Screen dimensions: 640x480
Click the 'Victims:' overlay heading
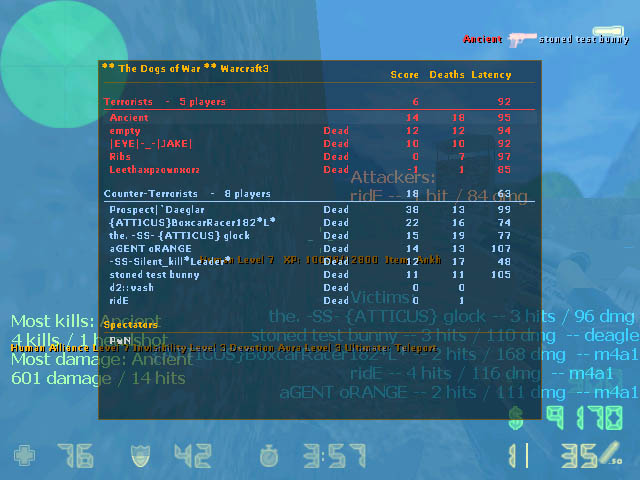pos(382,298)
